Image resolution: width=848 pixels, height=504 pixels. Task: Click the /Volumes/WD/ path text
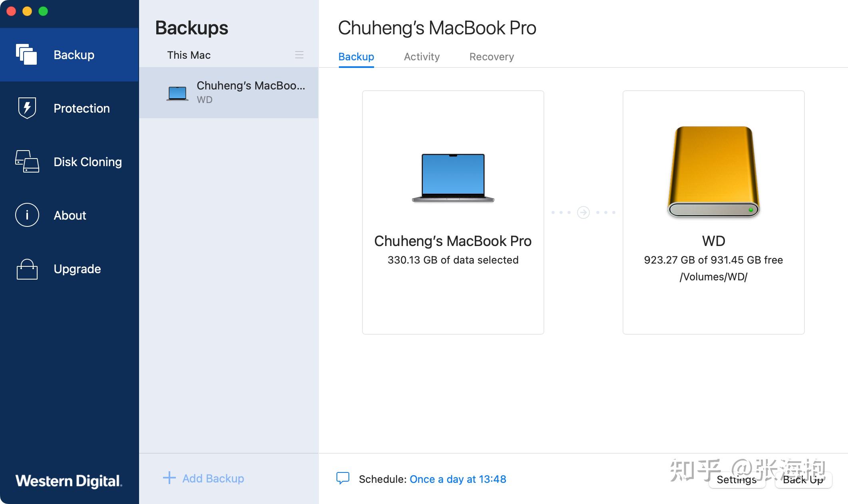click(x=713, y=277)
